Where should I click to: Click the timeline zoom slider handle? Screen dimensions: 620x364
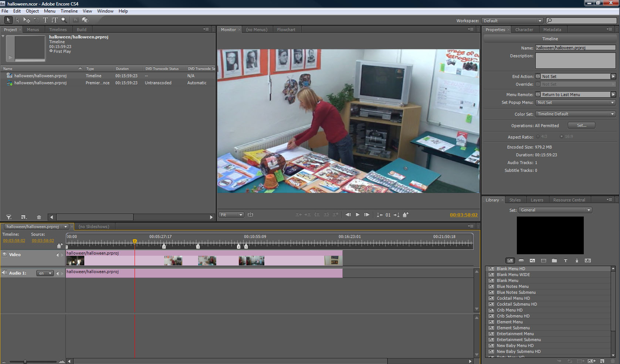coord(25,361)
